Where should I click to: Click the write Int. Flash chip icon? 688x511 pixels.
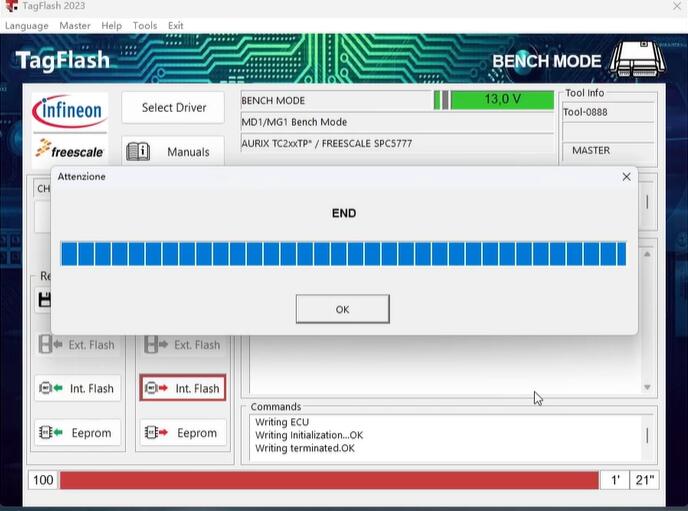coord(156,388)
